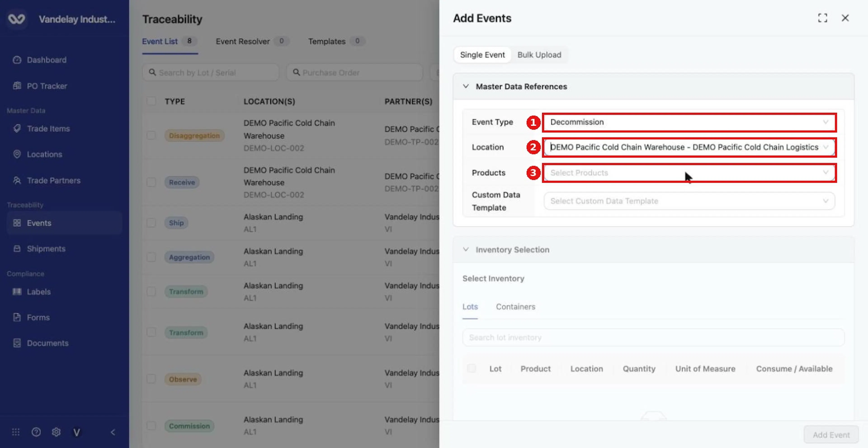Viewport: 868px width, 448px height.
Task: Switch to Bulk Upload tab
Action: pos(539,55)
